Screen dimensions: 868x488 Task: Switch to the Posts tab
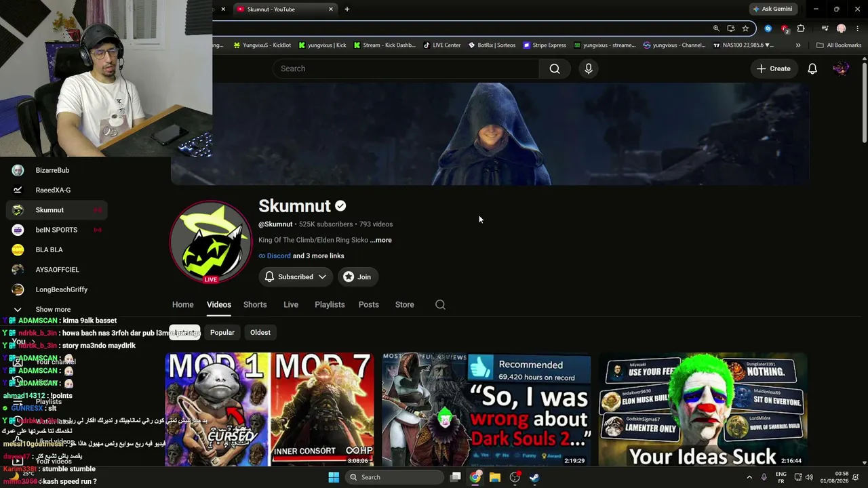tap(369, 305)
